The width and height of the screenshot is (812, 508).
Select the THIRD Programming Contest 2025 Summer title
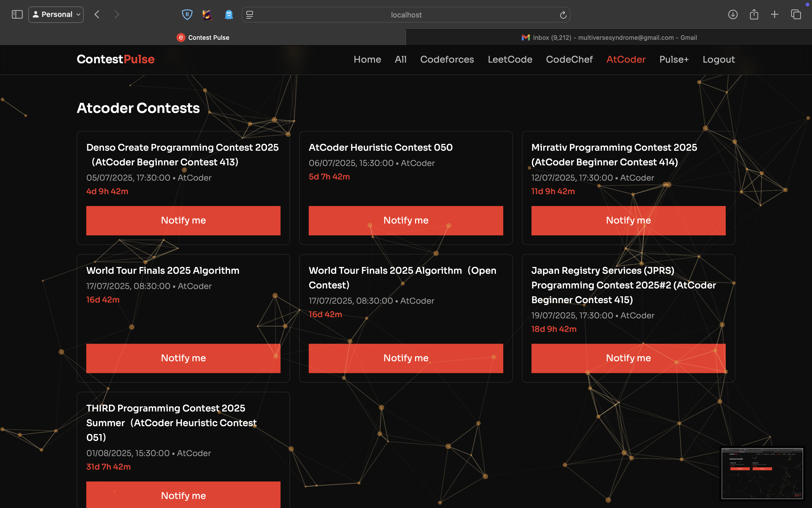click(x=171, y=423)
